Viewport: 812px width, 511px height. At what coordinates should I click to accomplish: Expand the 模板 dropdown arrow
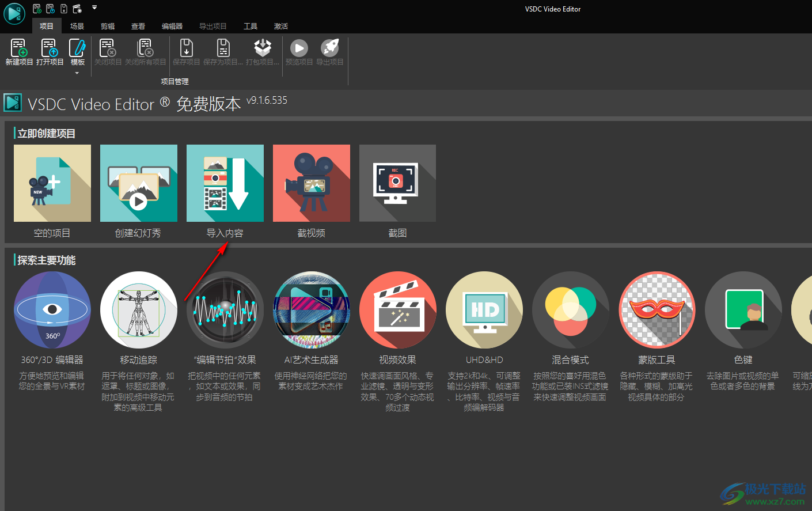click(x=77, y=73)
